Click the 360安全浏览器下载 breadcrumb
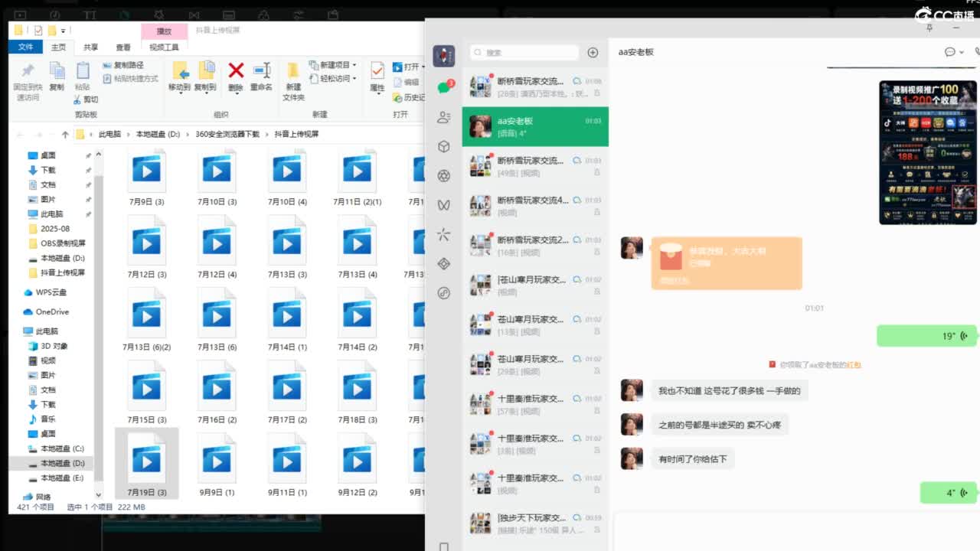Viewport: 980px width, 551px height. tap(227, 134)
